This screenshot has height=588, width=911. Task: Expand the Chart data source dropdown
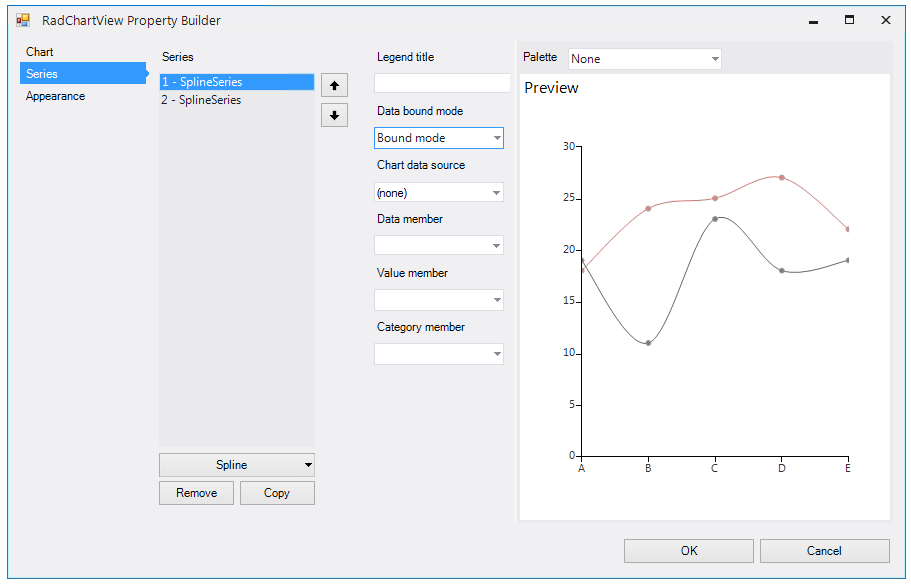(x=438, y=192)
